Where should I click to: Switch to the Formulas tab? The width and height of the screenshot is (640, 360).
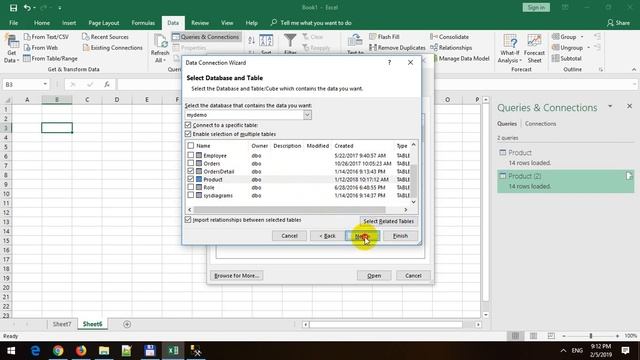[143, 23]
